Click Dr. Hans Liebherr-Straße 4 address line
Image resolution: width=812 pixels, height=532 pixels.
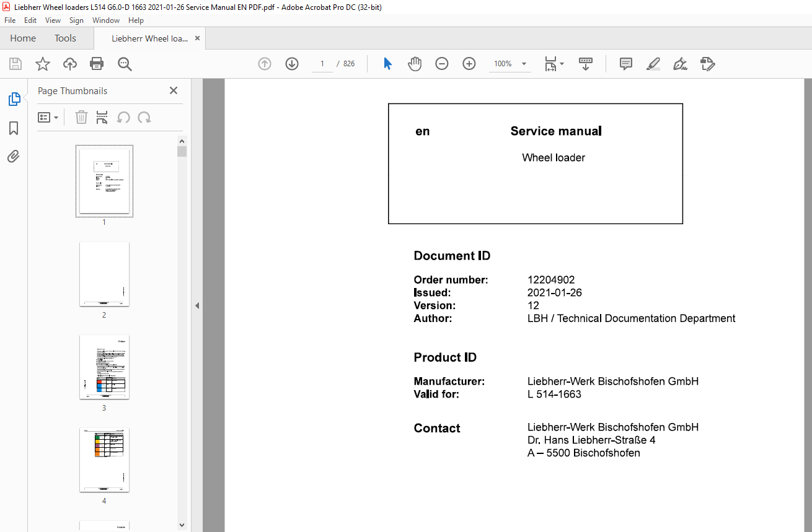point(591,440)
